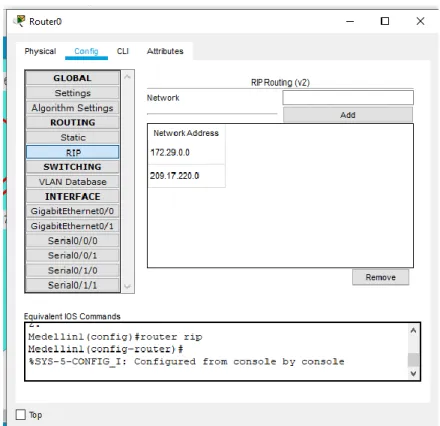Click Add to add RIP network
Viewport: 440px width, 426px height.
(348, 115)
